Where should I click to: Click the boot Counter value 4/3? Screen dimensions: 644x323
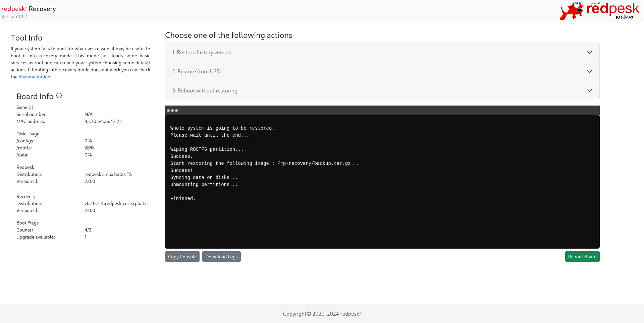tap(88, 230)
